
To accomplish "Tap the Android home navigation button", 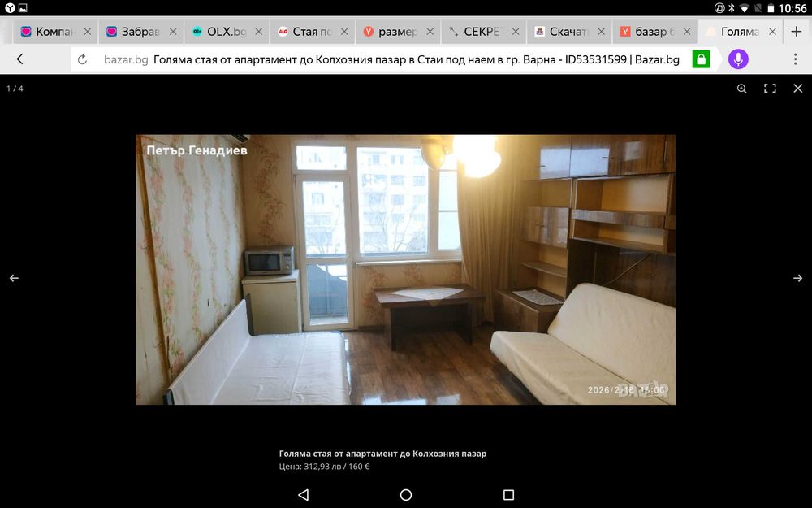I will 406,495.
